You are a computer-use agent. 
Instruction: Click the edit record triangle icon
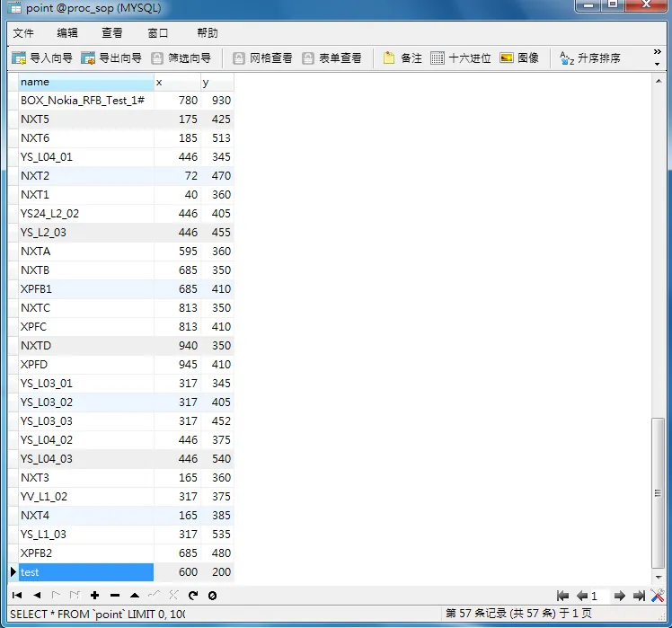point(135,595)
